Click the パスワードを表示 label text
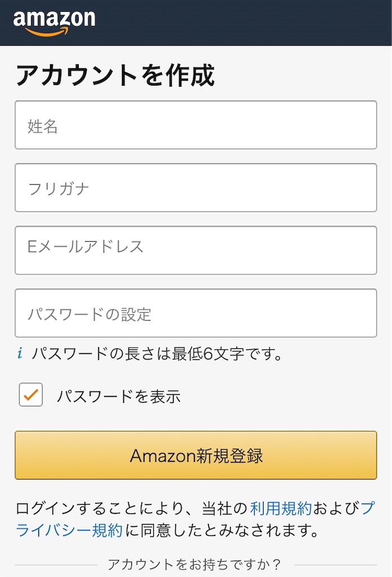 point(119,396)
